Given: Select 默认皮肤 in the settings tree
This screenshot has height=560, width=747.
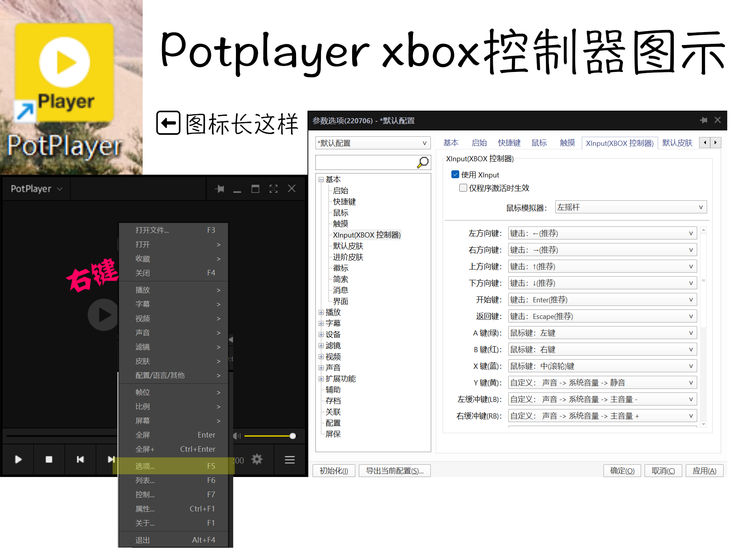Looking at the screenshot, I should click(348, 246).
